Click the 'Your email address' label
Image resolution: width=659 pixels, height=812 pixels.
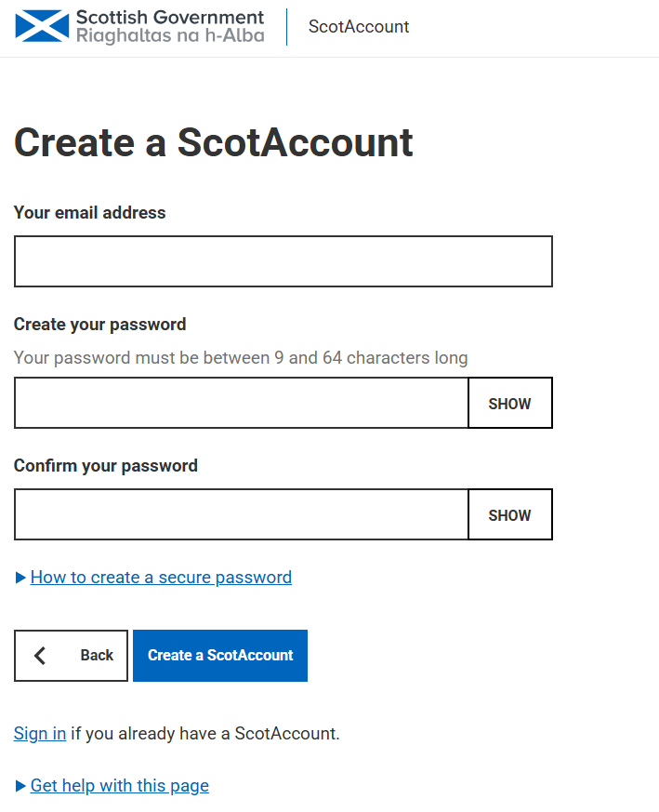click(89, 212)
